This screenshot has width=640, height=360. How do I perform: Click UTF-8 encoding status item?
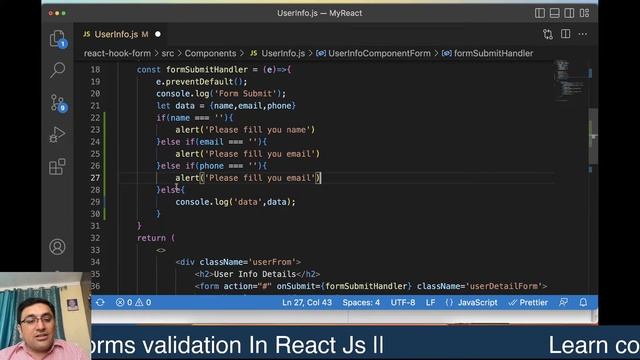(403, 302)
